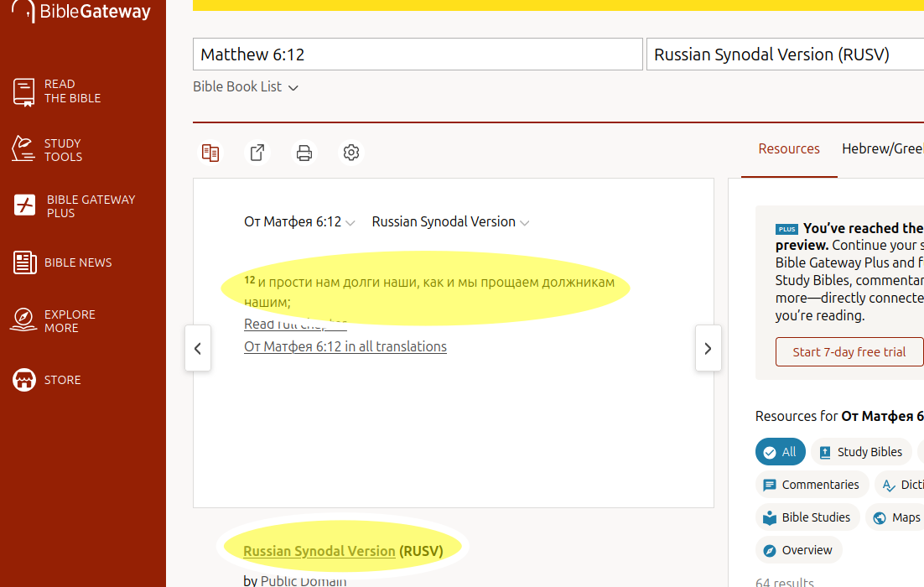The width and height of the screenshot is (924, 587).
Task: Expand the Bible Book List dropdown
Action: [246, 87]
